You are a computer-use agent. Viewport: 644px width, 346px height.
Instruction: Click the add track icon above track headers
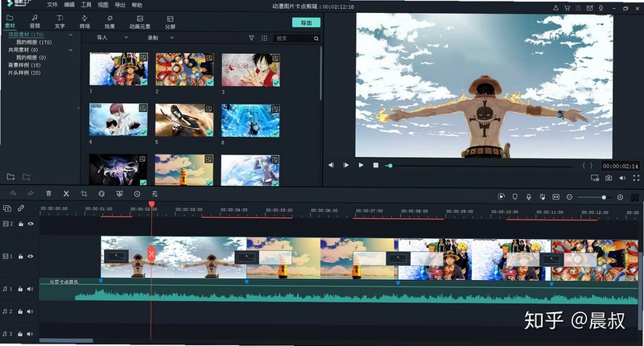click(x=7, y=208)
